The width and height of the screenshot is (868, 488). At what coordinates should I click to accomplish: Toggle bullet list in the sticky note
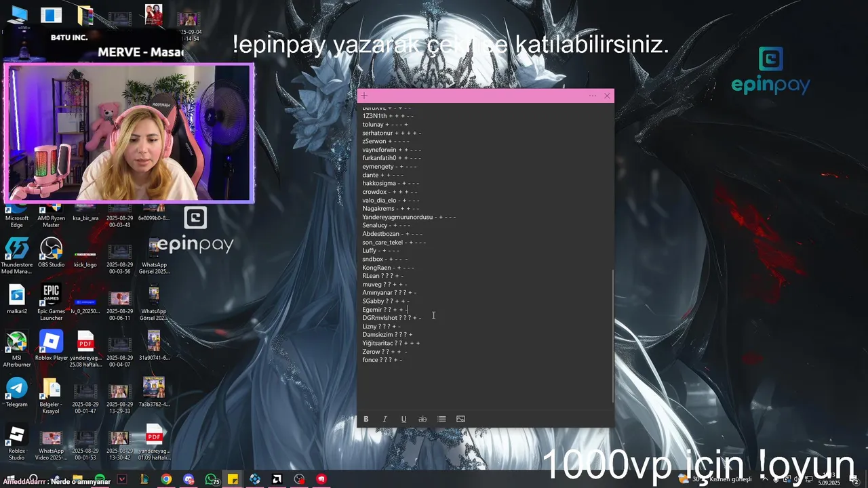pos(441,419)
